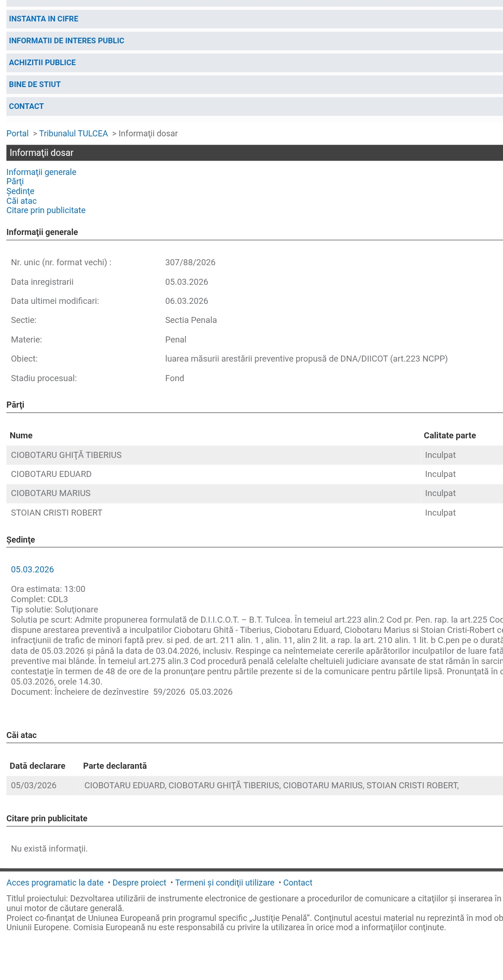Open Termeni şi condiţii utilizare link
This screenshot has width=503, height=980.
click(224, 883)
